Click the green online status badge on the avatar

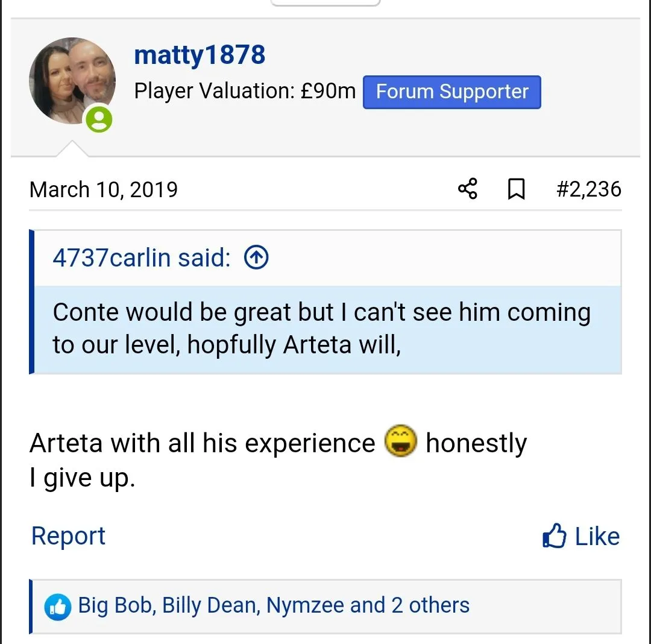(x=99, y=119)
